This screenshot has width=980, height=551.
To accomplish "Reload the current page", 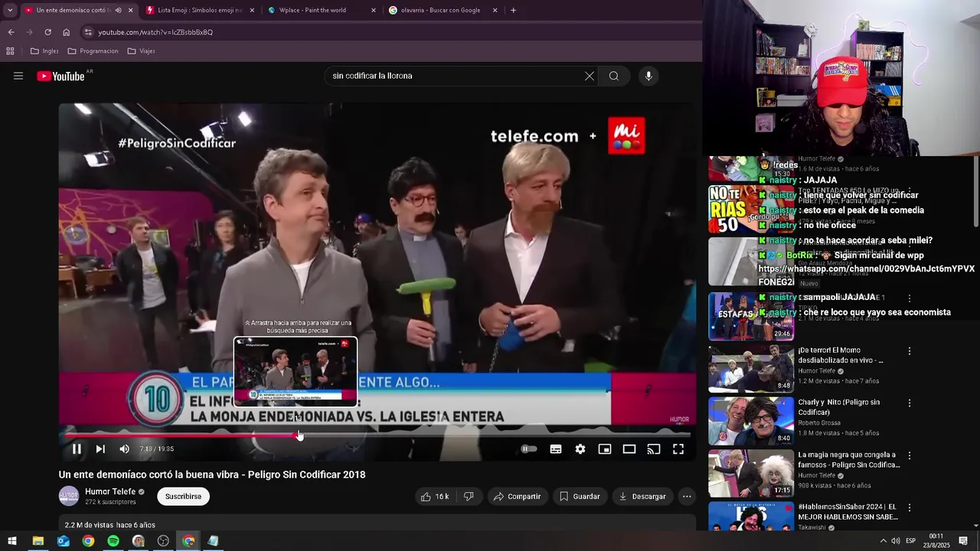I will point(47,32).
